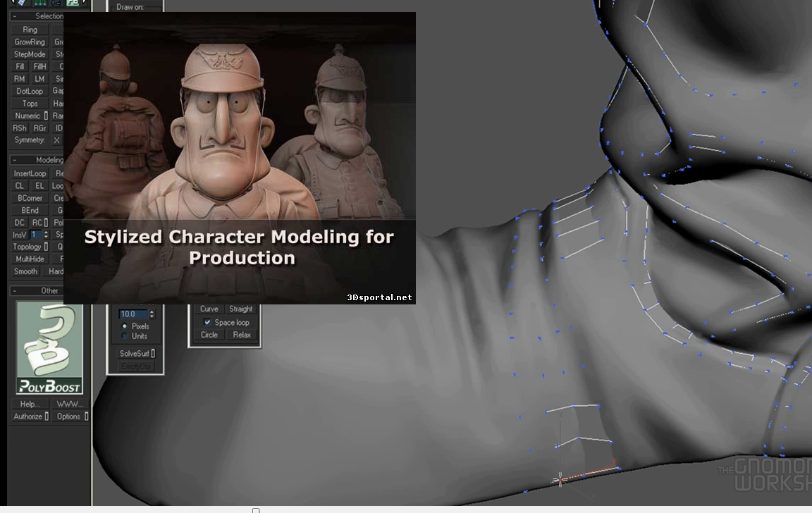Click the InsV button
The width and height of the screenshot is (812, 513).
click(x=19, y=235)
